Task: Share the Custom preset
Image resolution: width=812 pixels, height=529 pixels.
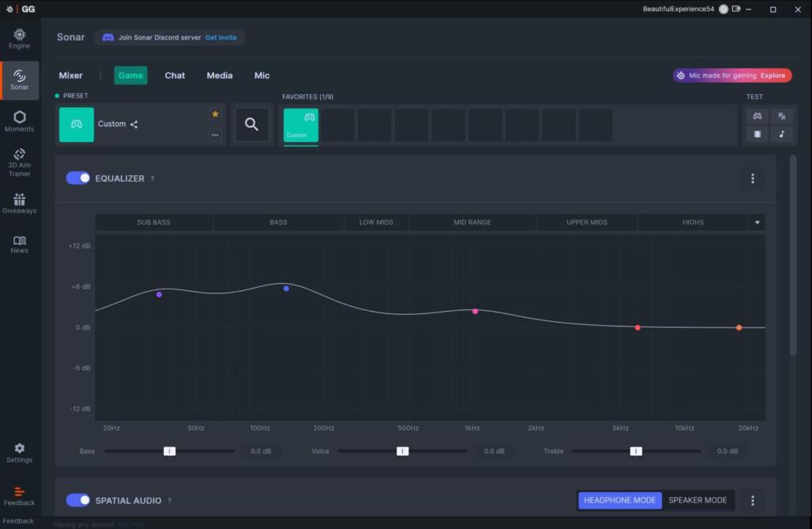Action: (x=134, y=125)
